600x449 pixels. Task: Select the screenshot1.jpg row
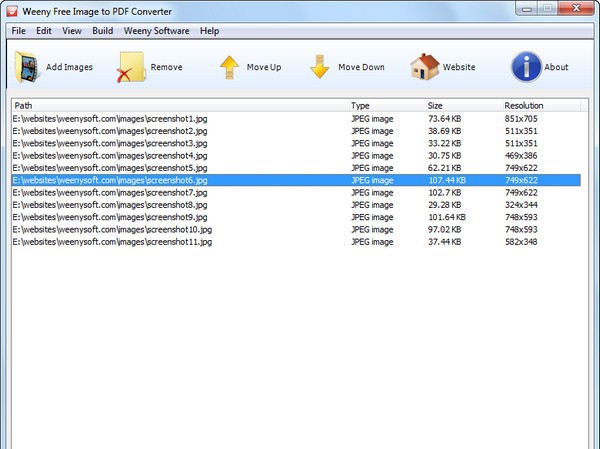(x=296, y=119)
